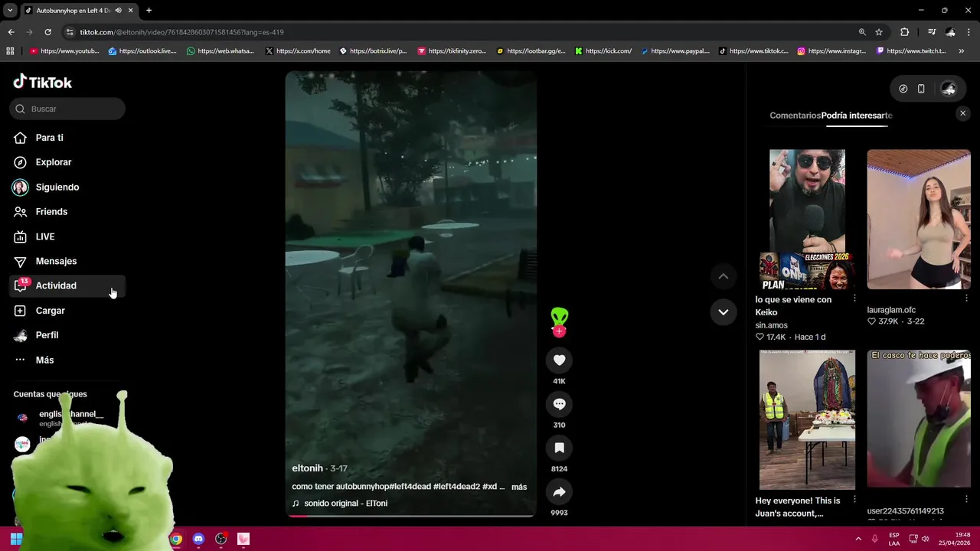Click lauraglam.ofc username
Image resolution: width=980 pixels, height=551 pixels.
(891, 310)
